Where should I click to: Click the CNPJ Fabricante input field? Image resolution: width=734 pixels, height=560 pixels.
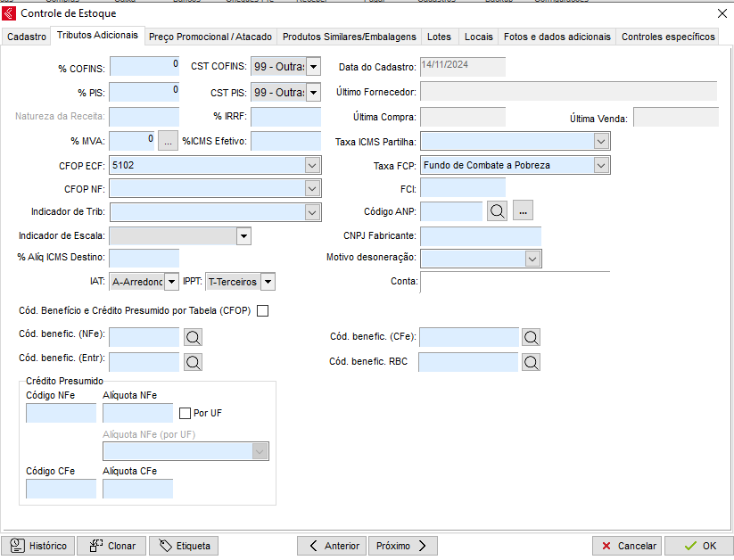(480, 235)
